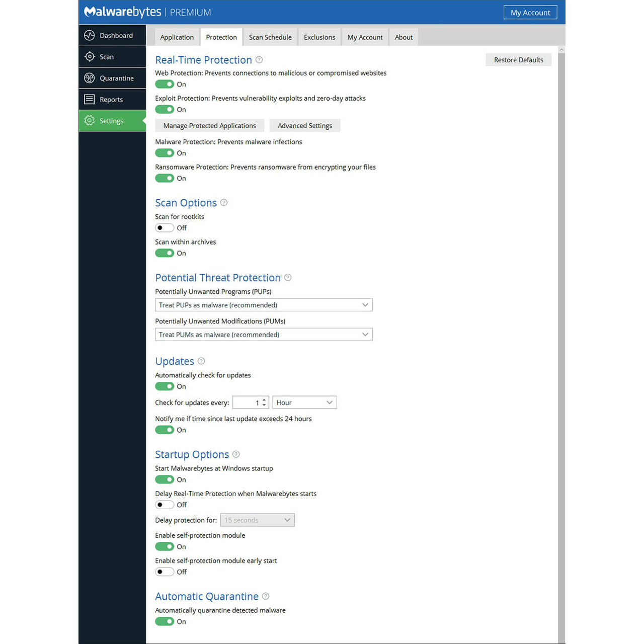Click the Scan target icon in sidebar
This screenshot has width=644, height=644.
(x=90, y=57)
